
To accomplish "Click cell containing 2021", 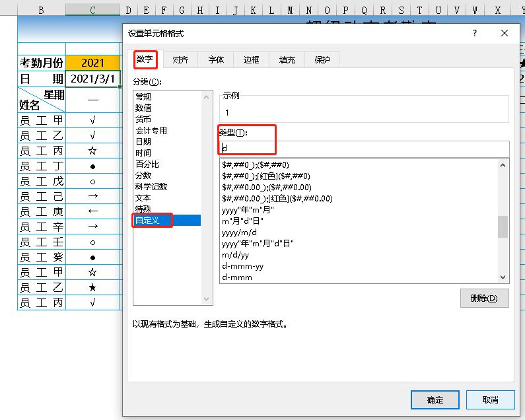I will pyautogui.click(x=92, y=63).
